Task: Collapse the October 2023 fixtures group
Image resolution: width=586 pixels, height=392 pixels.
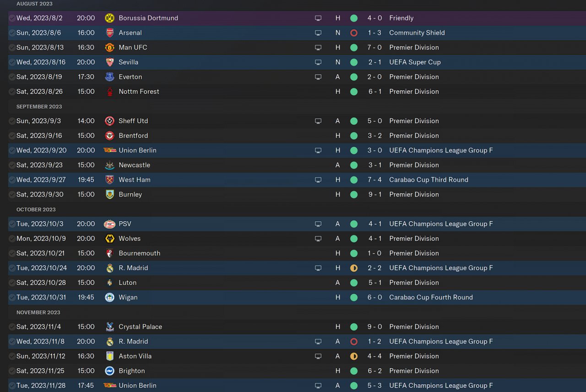Action: pyautogui.click(x=36, y=209)
